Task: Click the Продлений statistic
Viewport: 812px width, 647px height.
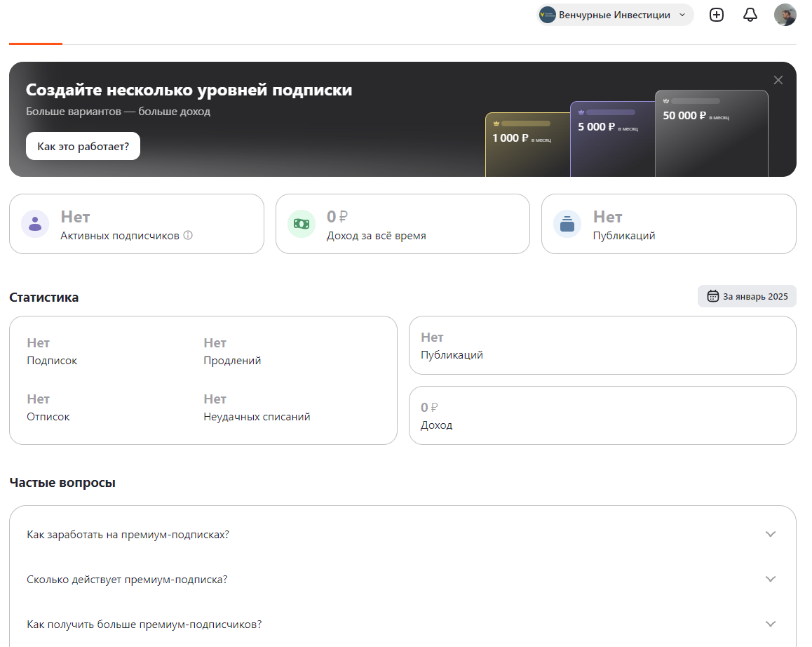Action: coord(232,352)
